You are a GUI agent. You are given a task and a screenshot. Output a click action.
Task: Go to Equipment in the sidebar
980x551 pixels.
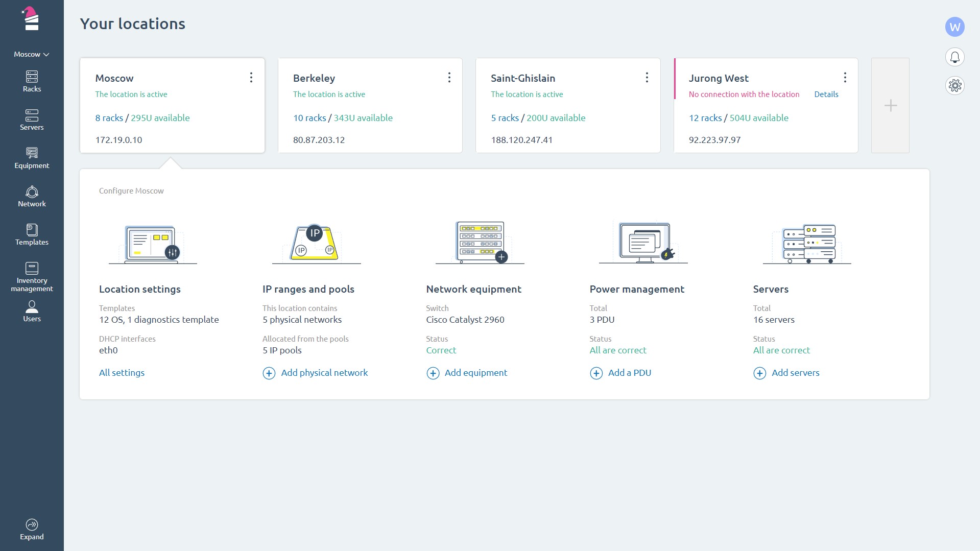(x=32, y=158)
